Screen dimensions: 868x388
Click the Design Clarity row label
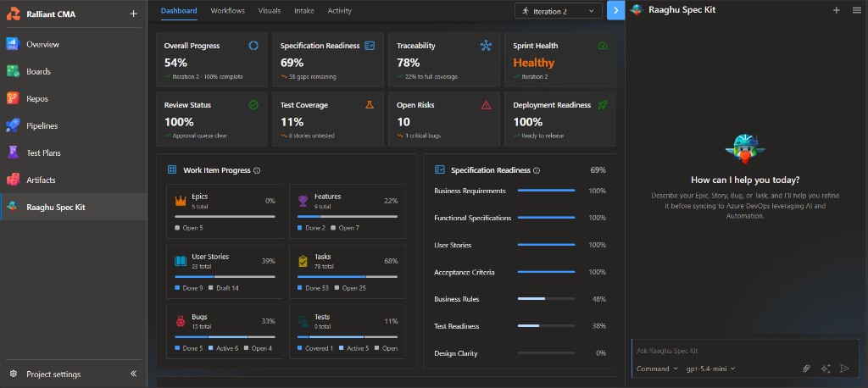click(455, 353)
